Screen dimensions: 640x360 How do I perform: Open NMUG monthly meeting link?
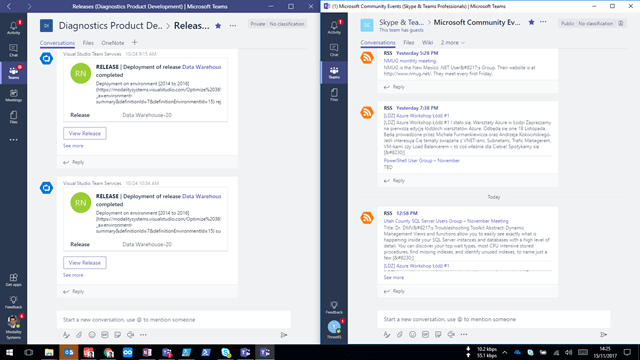[x=410, y=61]
